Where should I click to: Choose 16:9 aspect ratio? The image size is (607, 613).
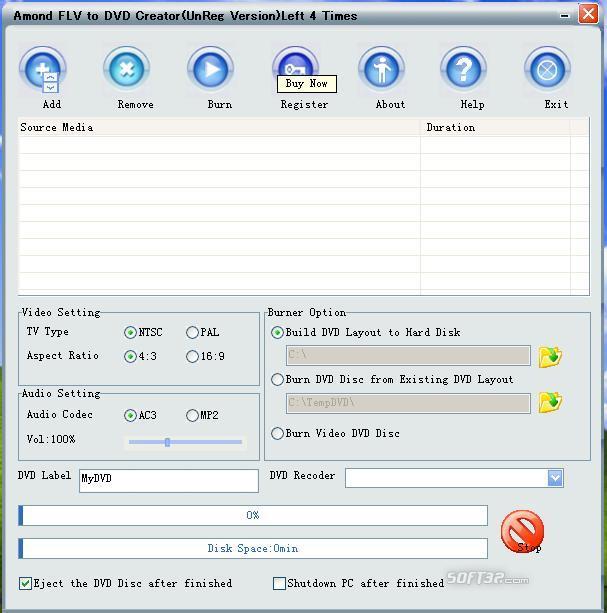[192, 357]
